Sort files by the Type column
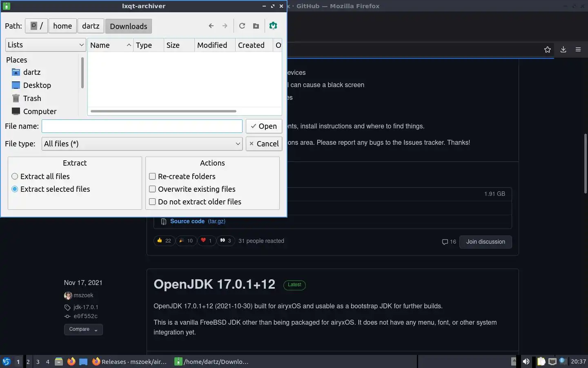 tap(149, 45)
